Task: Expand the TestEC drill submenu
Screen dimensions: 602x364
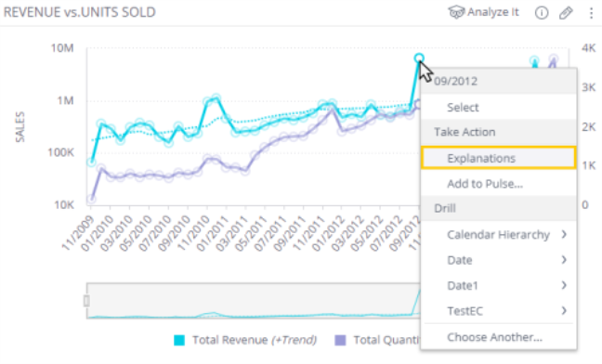Action: 498,311
